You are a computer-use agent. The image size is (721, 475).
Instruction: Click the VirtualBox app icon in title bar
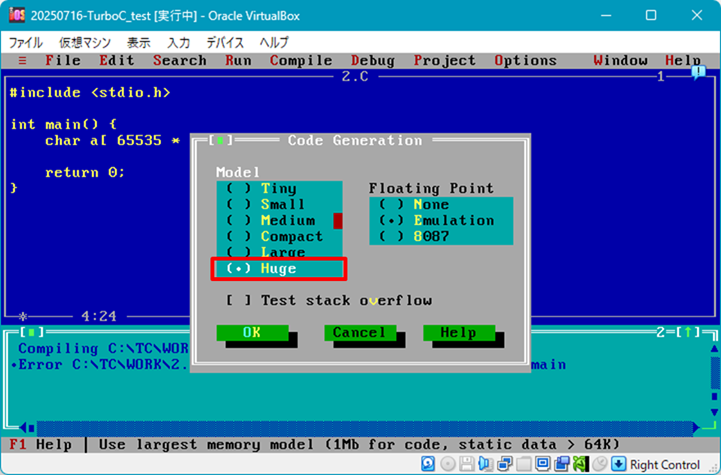tap(17, 15)
